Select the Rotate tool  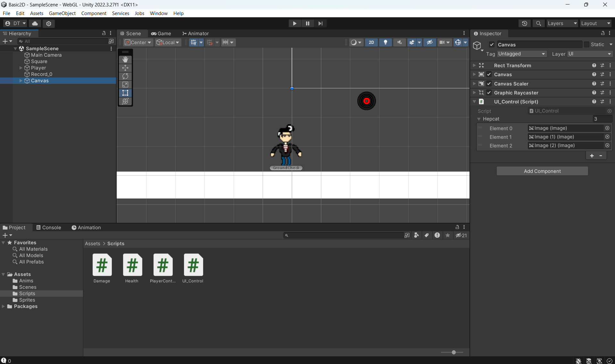[125, 76]
